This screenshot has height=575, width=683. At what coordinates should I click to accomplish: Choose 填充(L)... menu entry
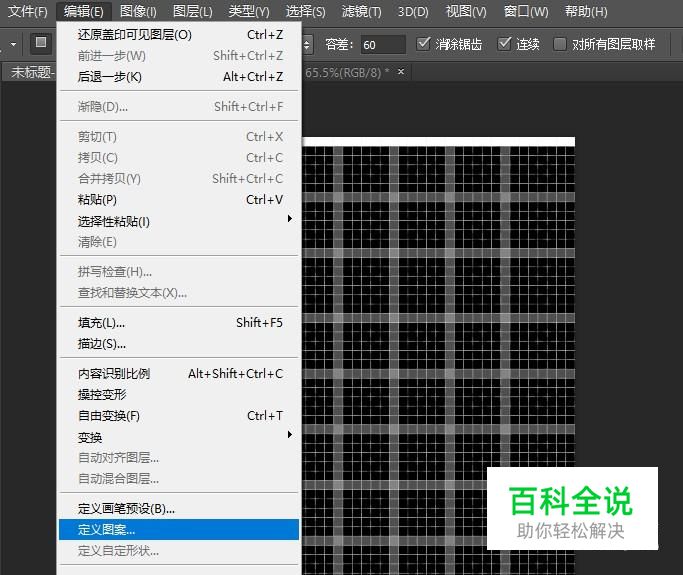(x=179, y=323)
